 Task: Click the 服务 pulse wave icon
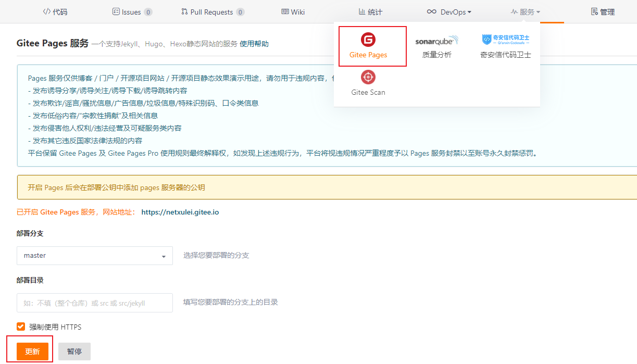[x=514, y=11]
